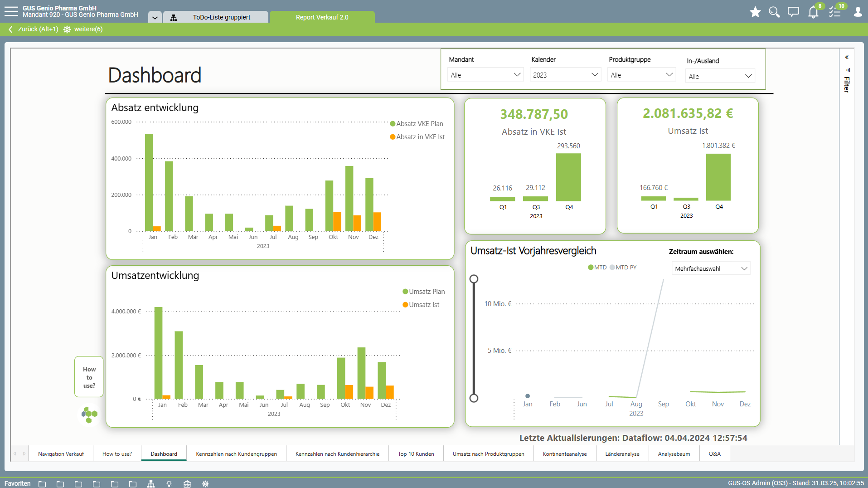Click the Zurück back button

pos(34,29)
